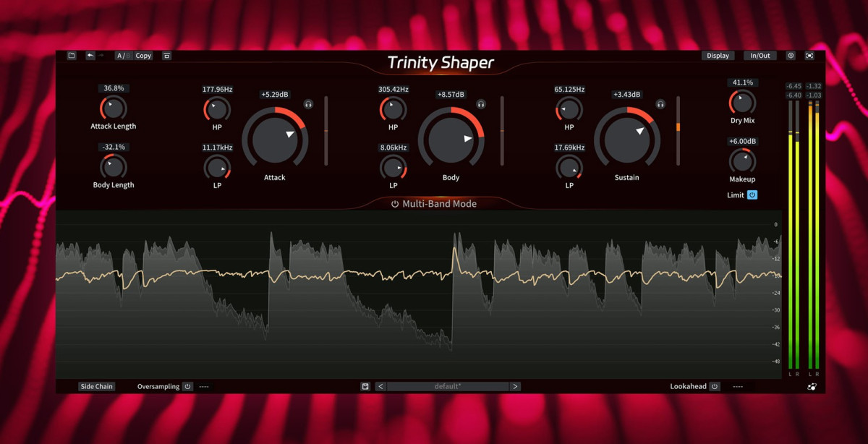The height and width of the screenshot is (444, 868).
Task: Click the Attack +5.29dB value field
Action: (275, 95)
